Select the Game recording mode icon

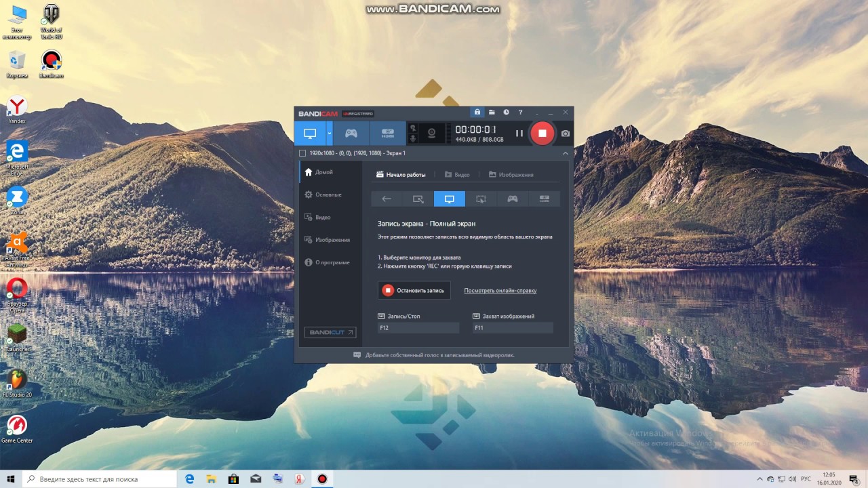click(x=351, y=133)
